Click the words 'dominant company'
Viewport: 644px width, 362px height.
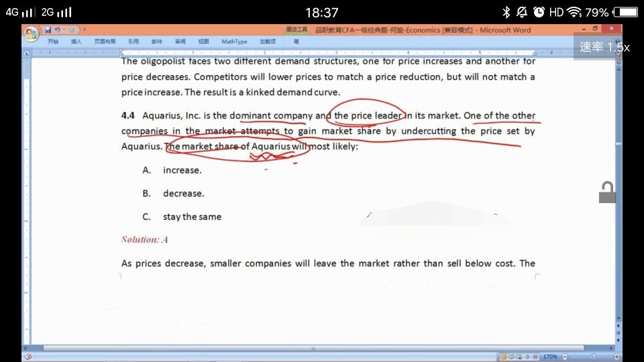pos(271,116)
